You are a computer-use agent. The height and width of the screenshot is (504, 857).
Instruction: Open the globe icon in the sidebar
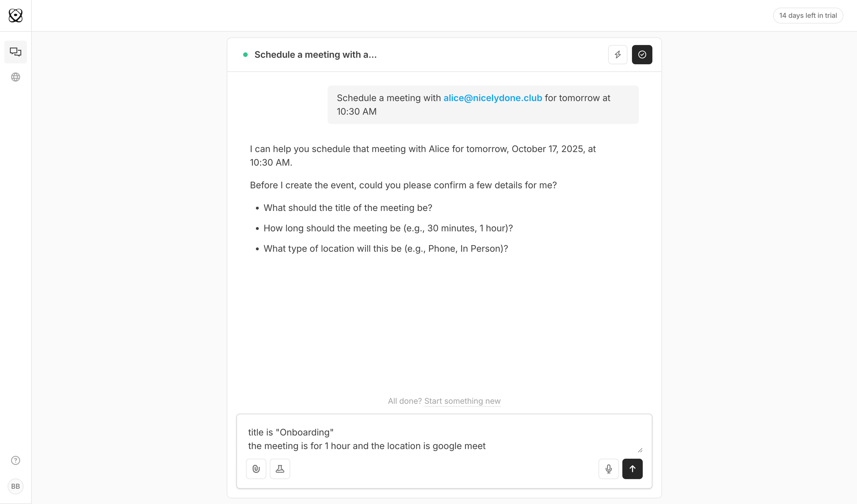pyautogui.click(x=15, y=77)
